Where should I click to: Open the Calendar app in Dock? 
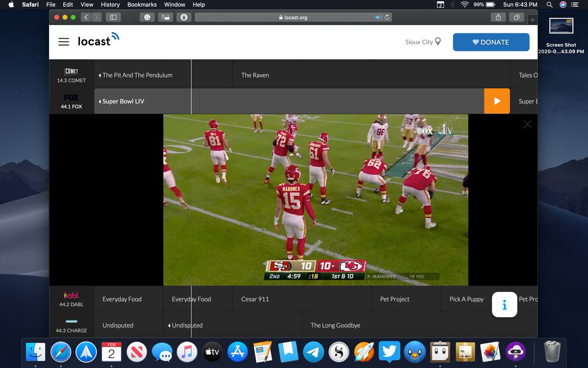111,352
